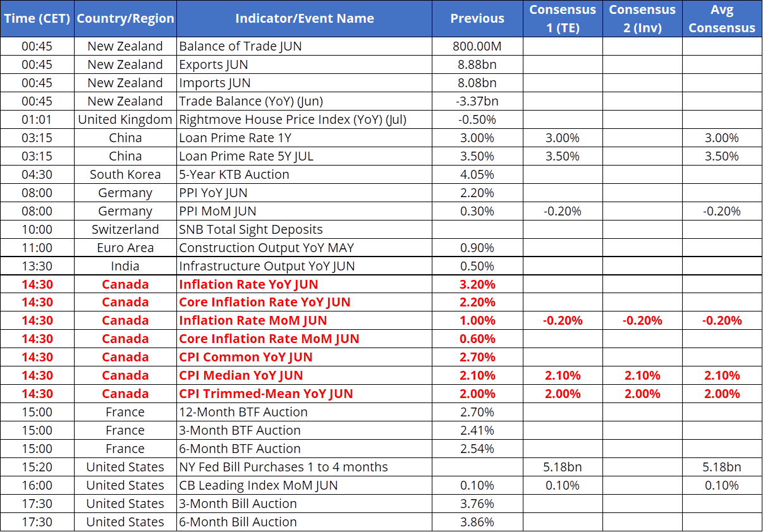Select 5.18bn in Consensus 1 (TE) column
763x532 pixels.
tap(563, 467)
